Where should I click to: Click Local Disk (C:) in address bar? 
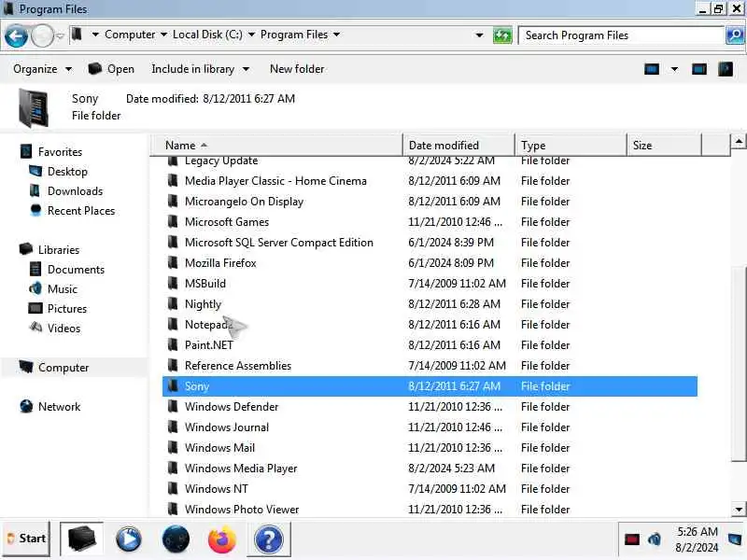[x=207, y=35]
